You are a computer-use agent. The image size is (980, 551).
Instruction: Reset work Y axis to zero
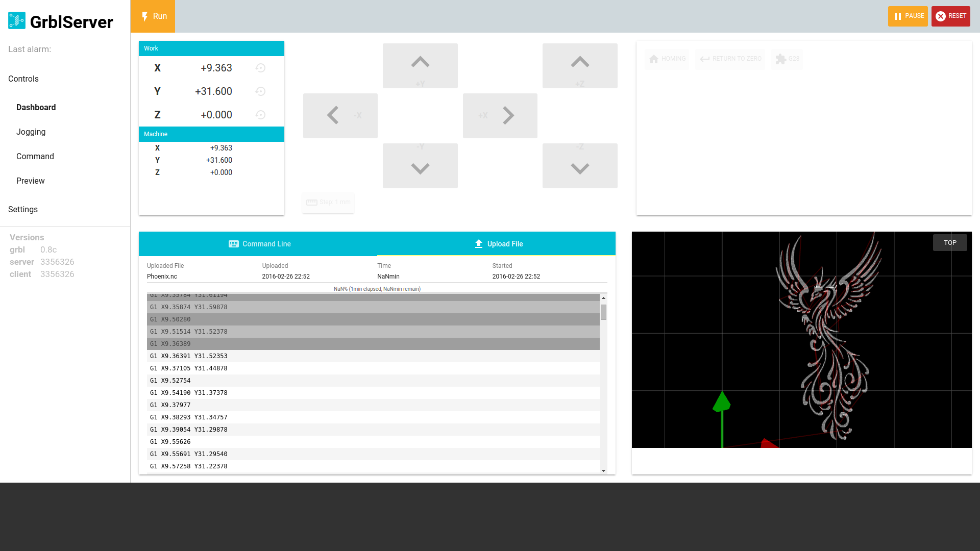pyautogui.click(x=260, y=91)
